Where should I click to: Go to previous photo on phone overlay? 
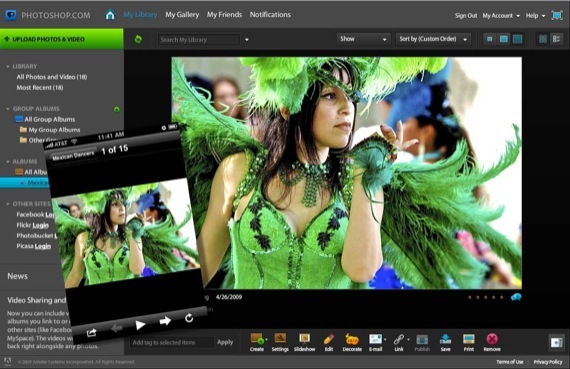(x=116, y=328)
